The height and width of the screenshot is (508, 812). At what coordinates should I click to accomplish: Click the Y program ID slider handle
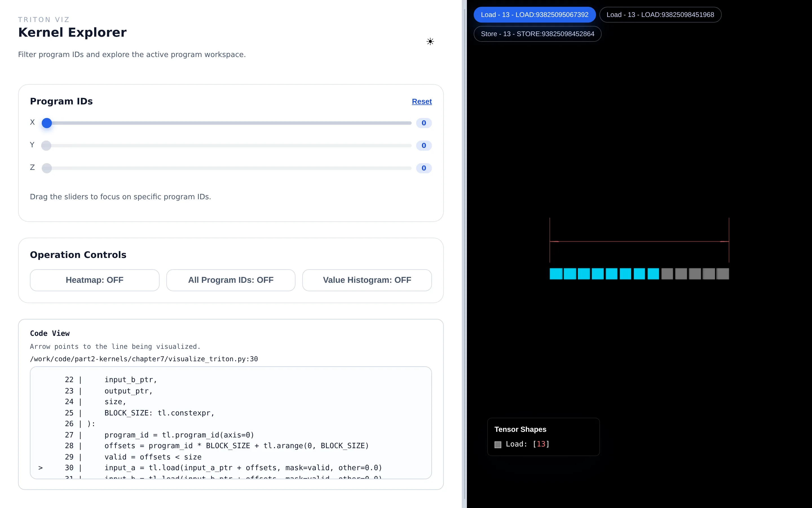pos(46,145)
